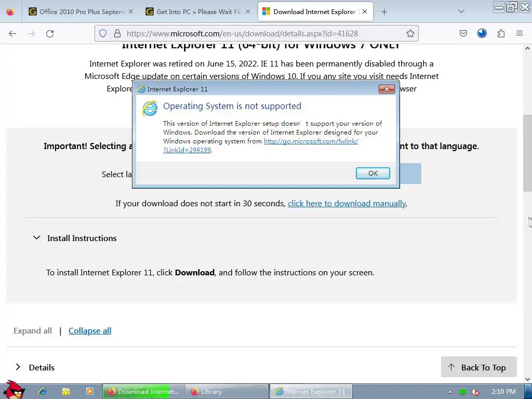The width and height of the screenshot is (532, 399).
Task: Close the Download Internet Explorer tab
Action: [x=365, y=11]
